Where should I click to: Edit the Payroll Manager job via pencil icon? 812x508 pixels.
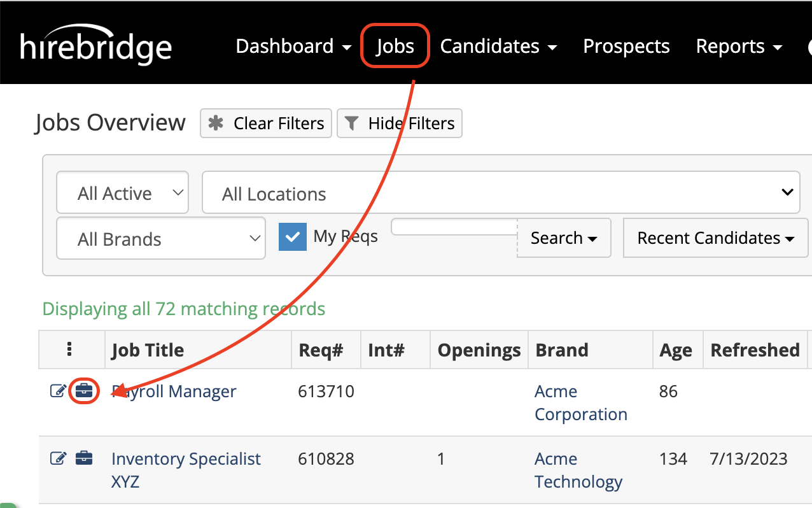click(58, 391)
